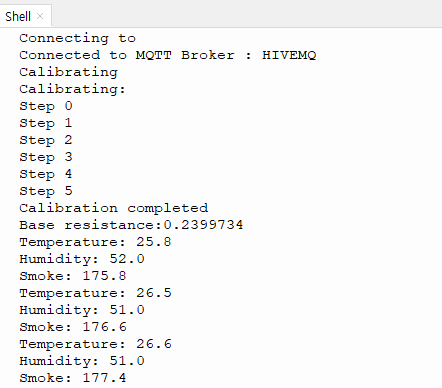Image resolution: width=442 pixels, height=388 pixels.
Task: Select the Shell tab
Action: coord(18,16)
